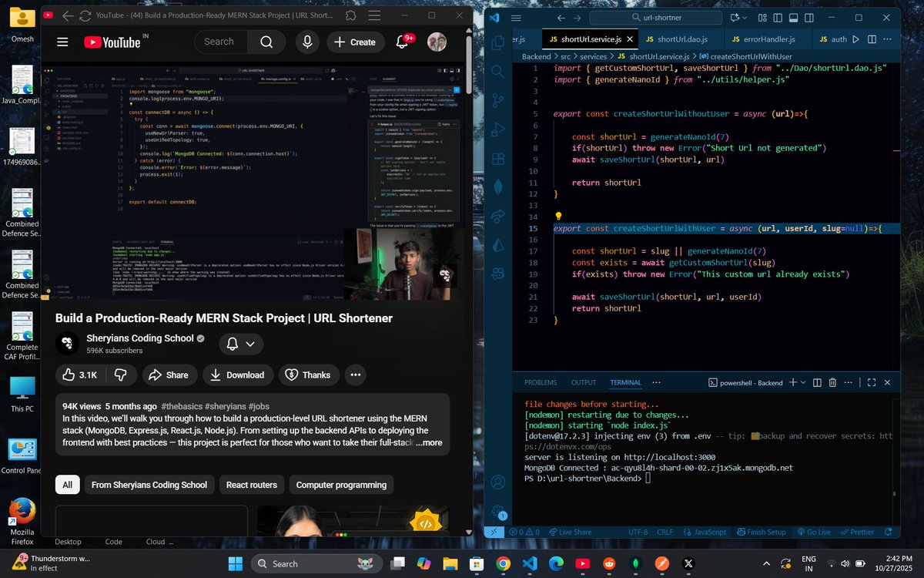Open the PROBLEMS panel tab
The height and width of the screenshot is (578, 924).
pos(541,382)
